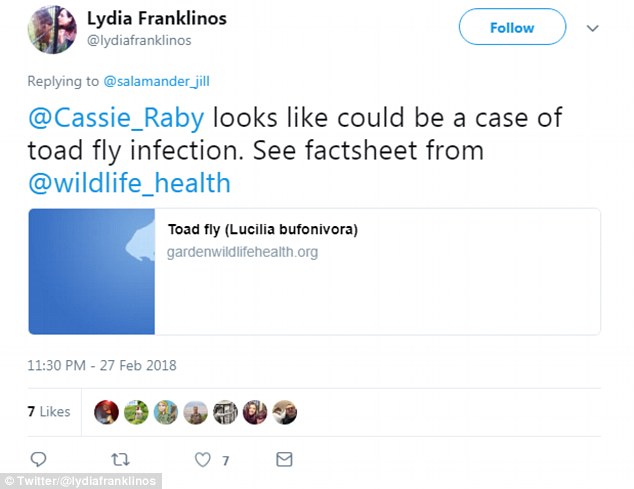Screen dimensions: 634x489
Task: Click the last liker avatar
Action: point(285,411)
